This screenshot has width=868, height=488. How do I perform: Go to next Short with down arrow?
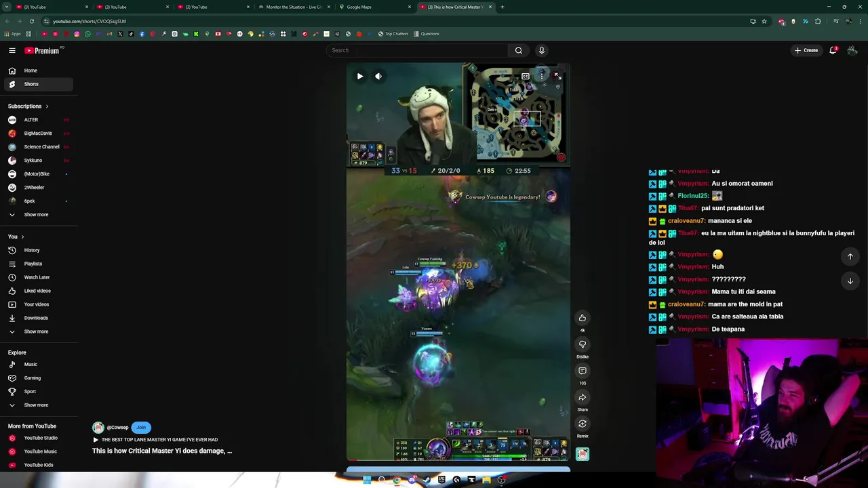850,281
